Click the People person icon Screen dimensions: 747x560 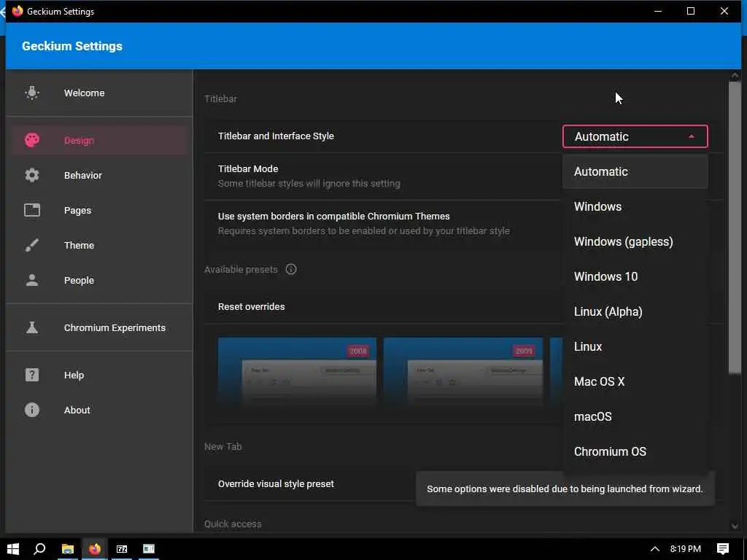(x=32, y=280)
